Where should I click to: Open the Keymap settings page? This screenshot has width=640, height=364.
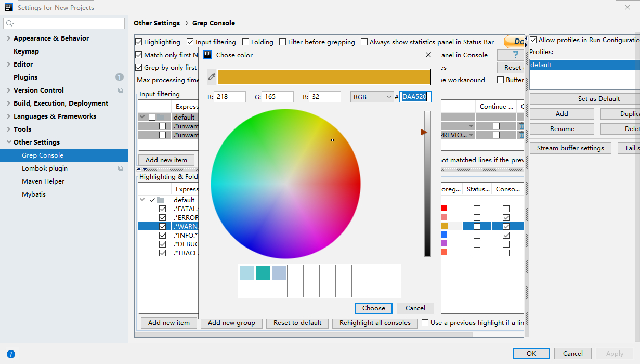coord(26,51)
